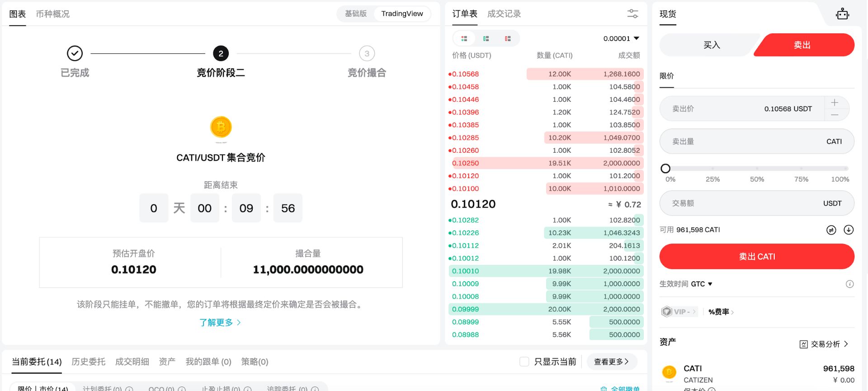Image resolution: width=868 pixels, height=391 pixels.
Task: Click the CATI/USDT auction coin logo
Action: coord(221,127)
